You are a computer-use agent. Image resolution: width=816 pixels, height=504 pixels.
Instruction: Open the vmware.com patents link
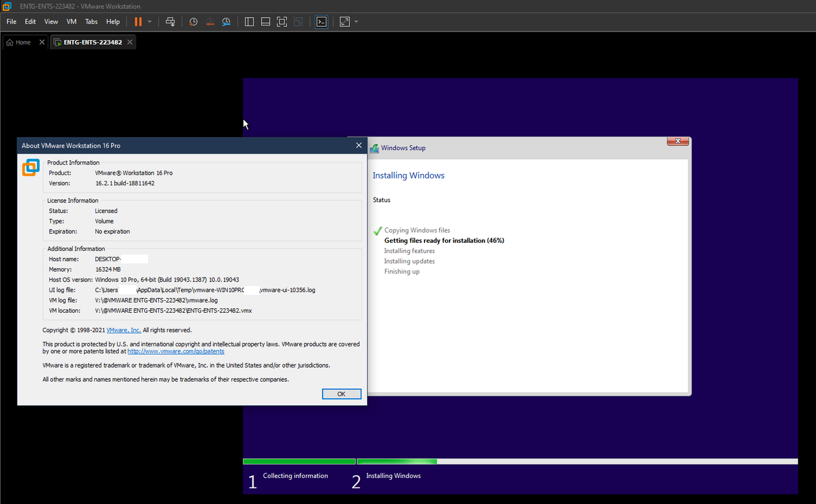point(176,351)
